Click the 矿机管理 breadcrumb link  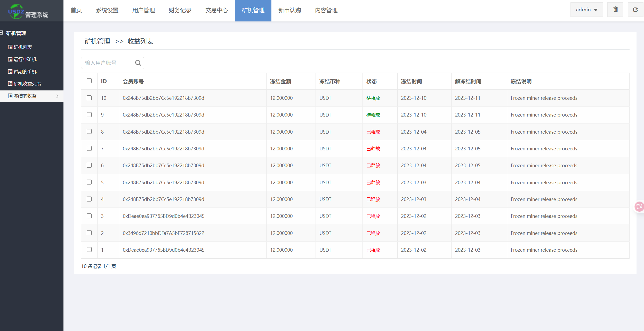click(x=97, y=41)
